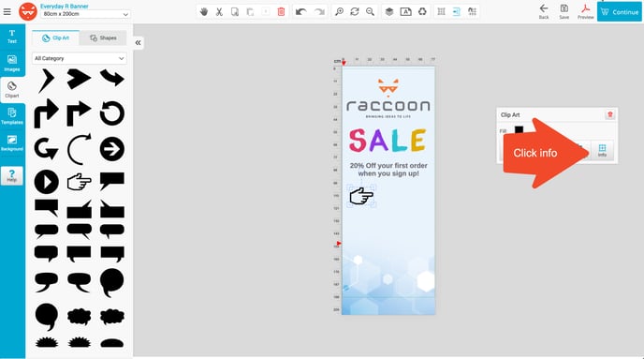Click the Continue cart button
This screenshot has width=644, height=359.
pyautogui.click(x=620, y=11)
